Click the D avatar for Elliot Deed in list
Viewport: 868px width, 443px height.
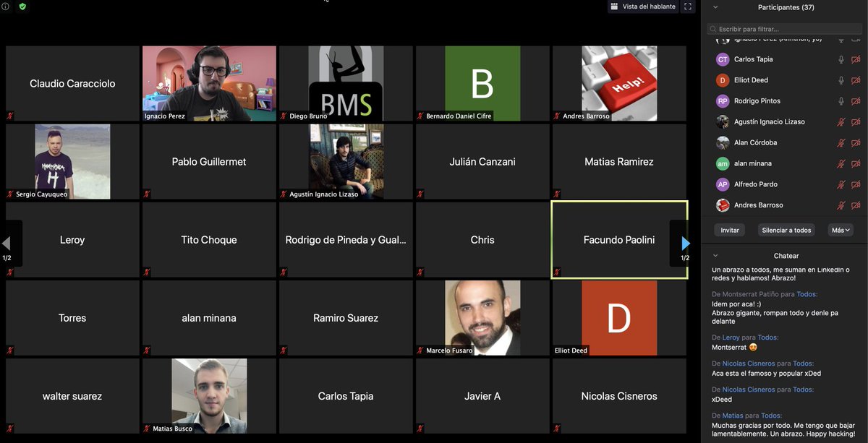722,80
